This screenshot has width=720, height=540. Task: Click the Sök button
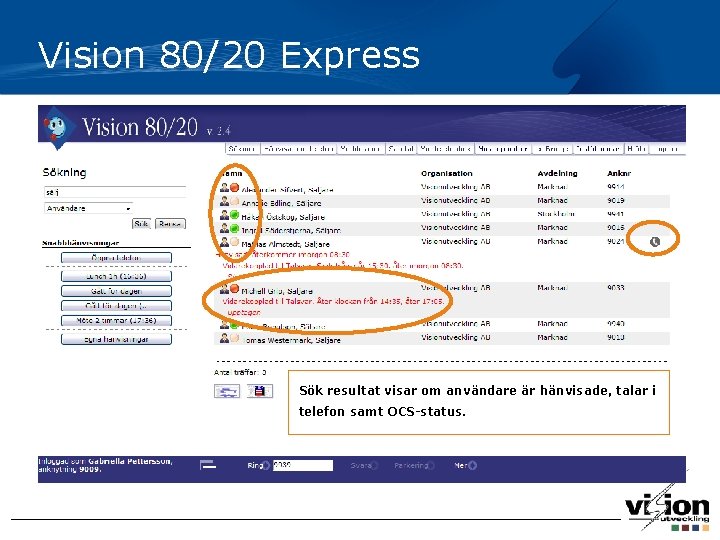coord(141,224)
